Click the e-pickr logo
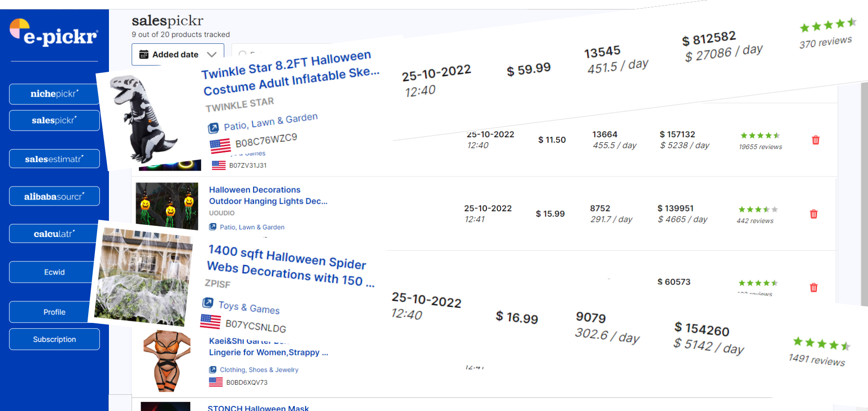 tap(53, 33)
